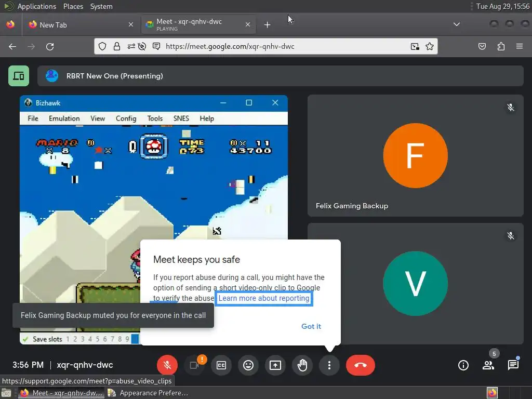Click the show desktop icon in bottom panel
The image size is (532, 399).
[x=6, y=393]
